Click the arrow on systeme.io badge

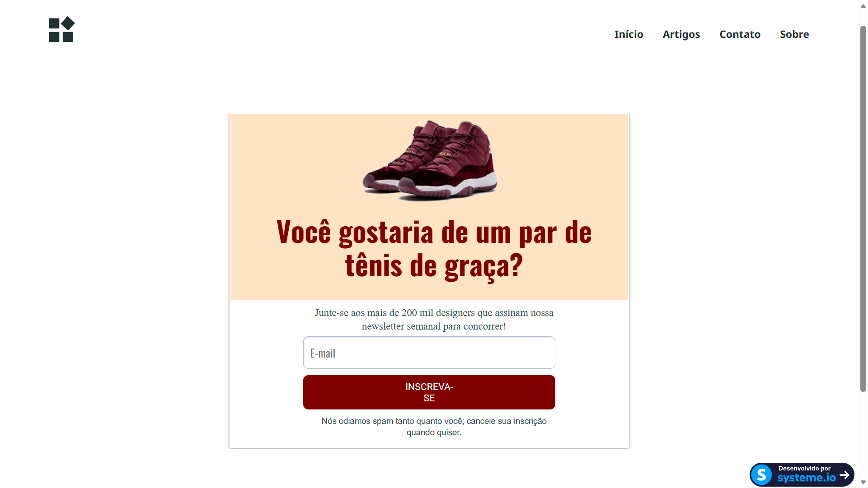click(x=844, y=475)
